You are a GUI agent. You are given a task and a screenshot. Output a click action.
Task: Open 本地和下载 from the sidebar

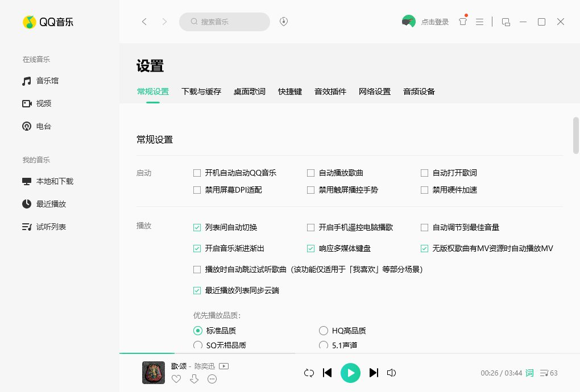48,181
